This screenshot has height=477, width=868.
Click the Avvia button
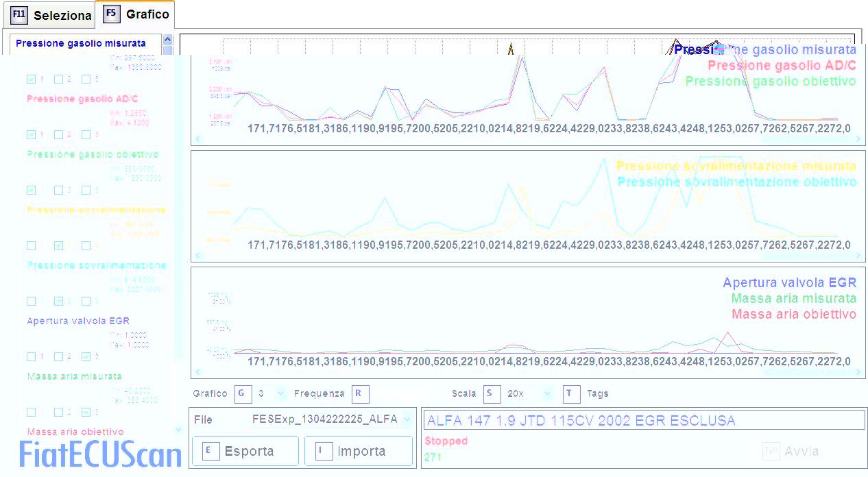click(x=791, y=451)
